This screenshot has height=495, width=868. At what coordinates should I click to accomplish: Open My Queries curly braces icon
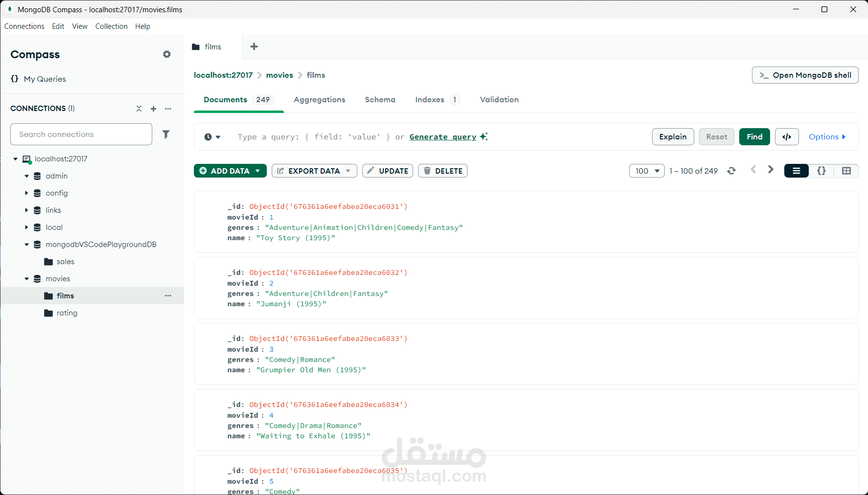tap(15, 79)
